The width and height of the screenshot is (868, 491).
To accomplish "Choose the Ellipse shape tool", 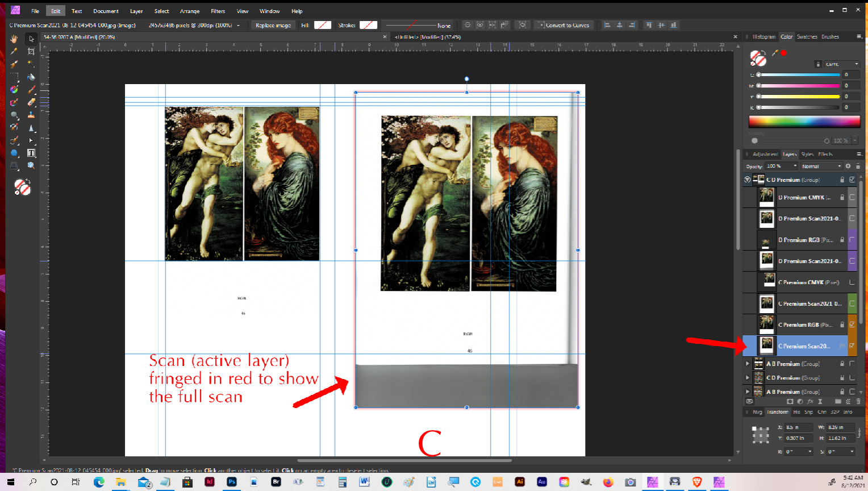I will click(x=14, y=153).
